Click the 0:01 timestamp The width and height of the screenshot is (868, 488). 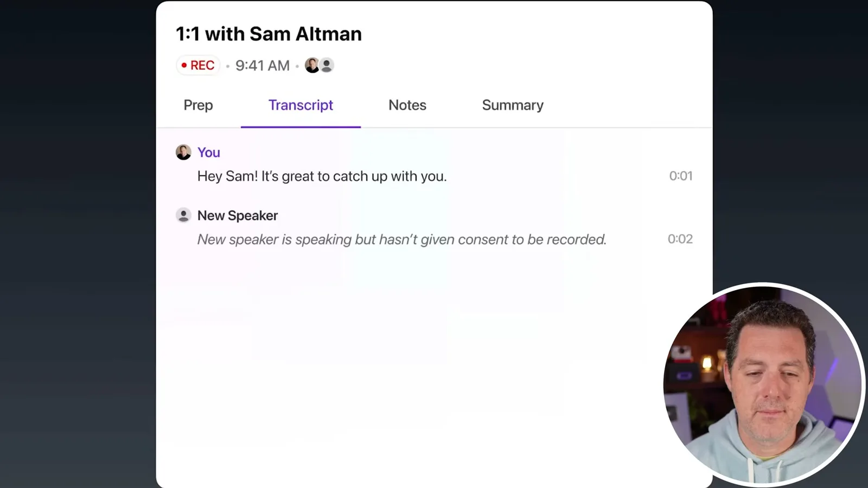681,176
